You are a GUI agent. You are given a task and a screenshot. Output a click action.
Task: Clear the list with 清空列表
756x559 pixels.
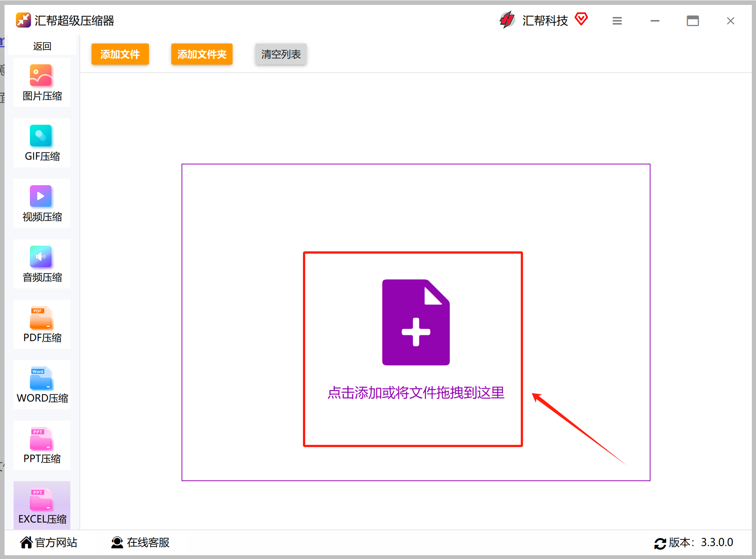tap(281, 54)
